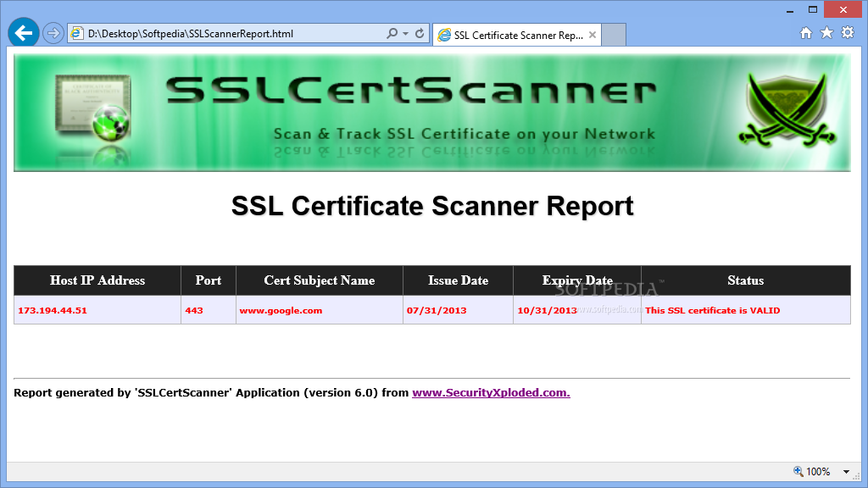Open the Tools gear menu

point(848,33)
